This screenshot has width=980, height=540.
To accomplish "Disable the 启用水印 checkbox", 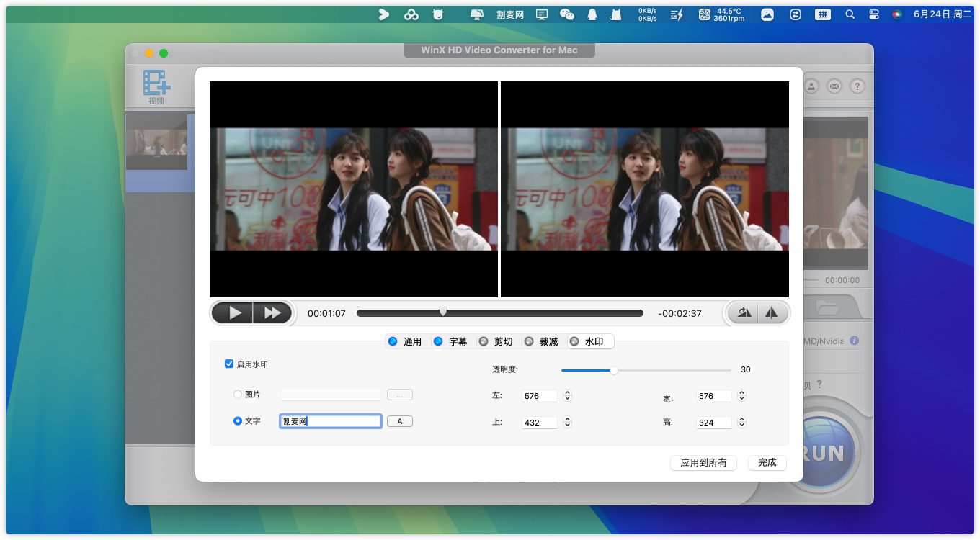I will tap(229, 364).
